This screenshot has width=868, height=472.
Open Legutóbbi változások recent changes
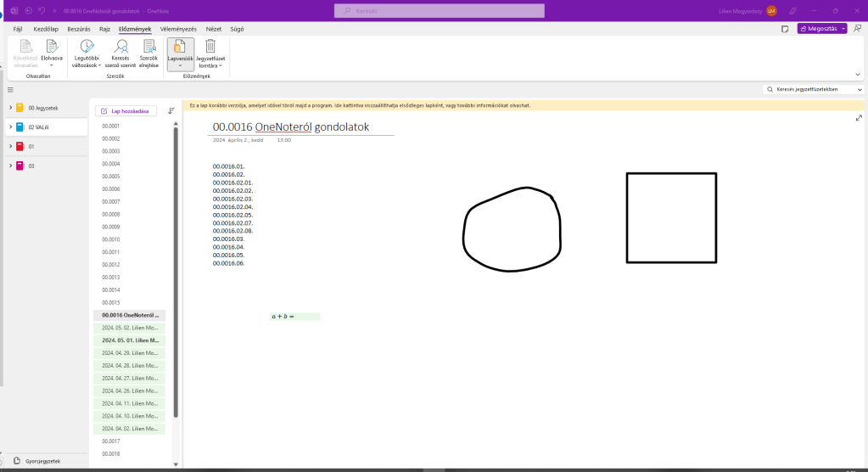(87, 48)
